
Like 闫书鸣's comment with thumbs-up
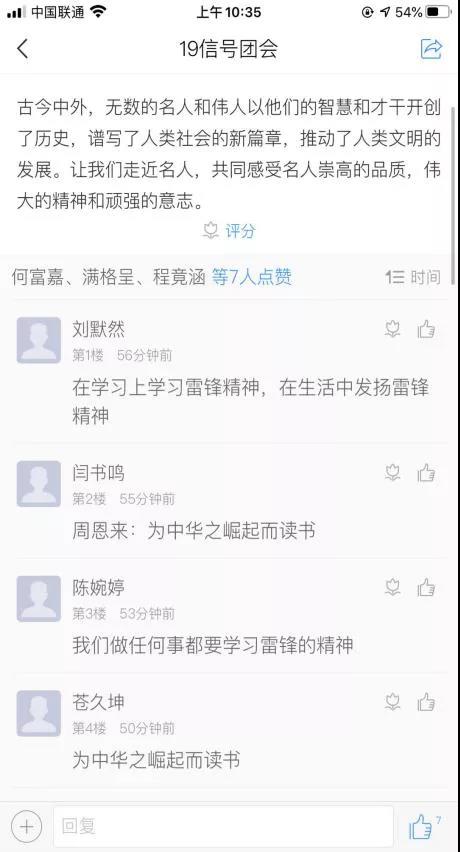click(x=426, y=473)
